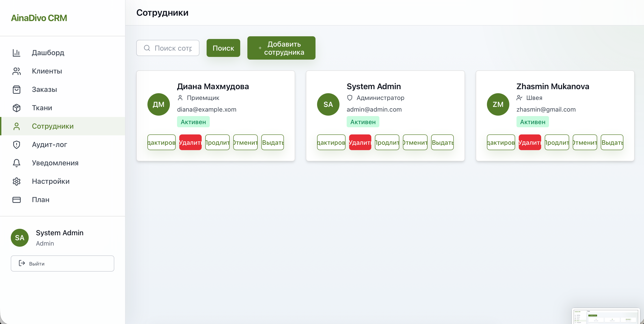Click Продлить on System Admin card
Image resolution: width=644 pixels, height=324 pixels.
coord(387,143)
